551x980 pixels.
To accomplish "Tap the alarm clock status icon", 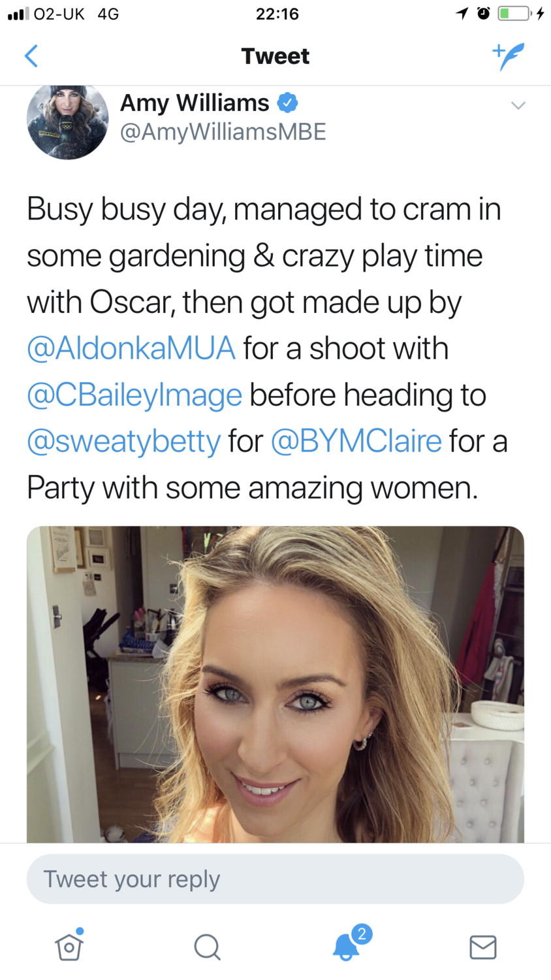I will coord(484,14).
